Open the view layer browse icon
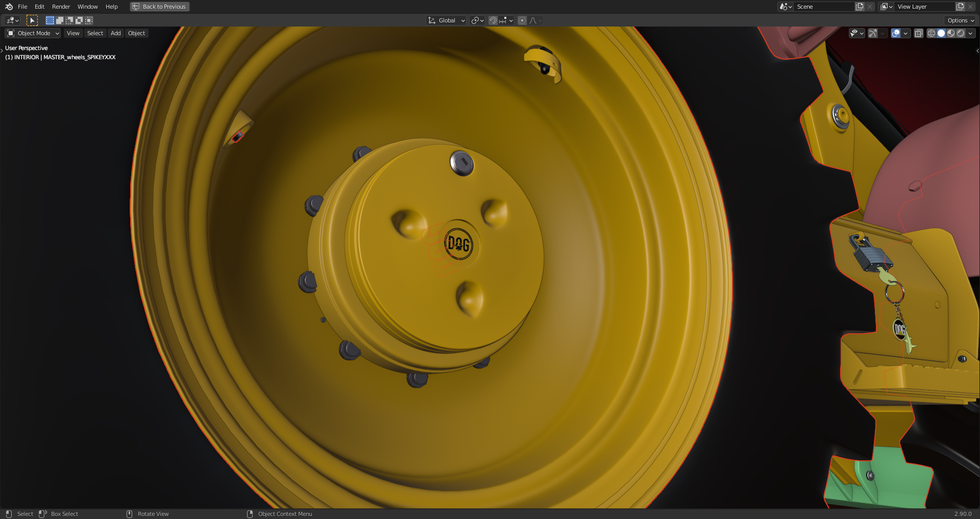Image resolution: width=980 pixels, height=519 pixels. (x=886, y=7)
